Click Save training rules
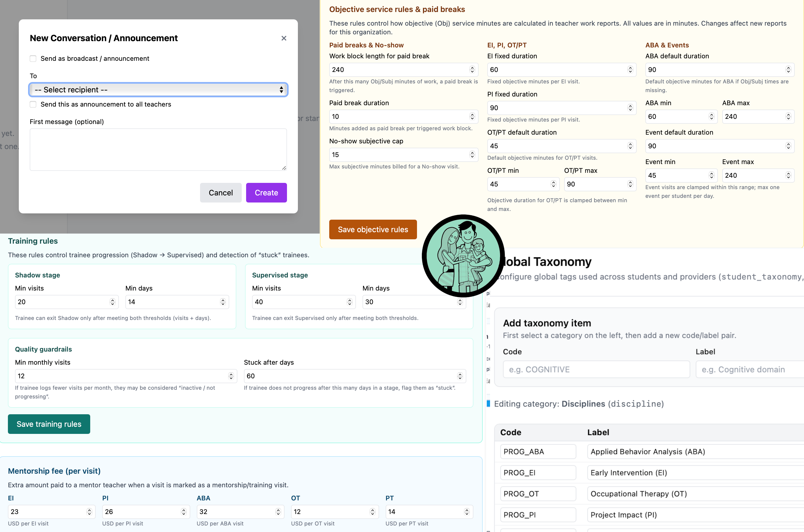Image resolution: width=804 pixels, height=532 pixels. tap(49, 424)
